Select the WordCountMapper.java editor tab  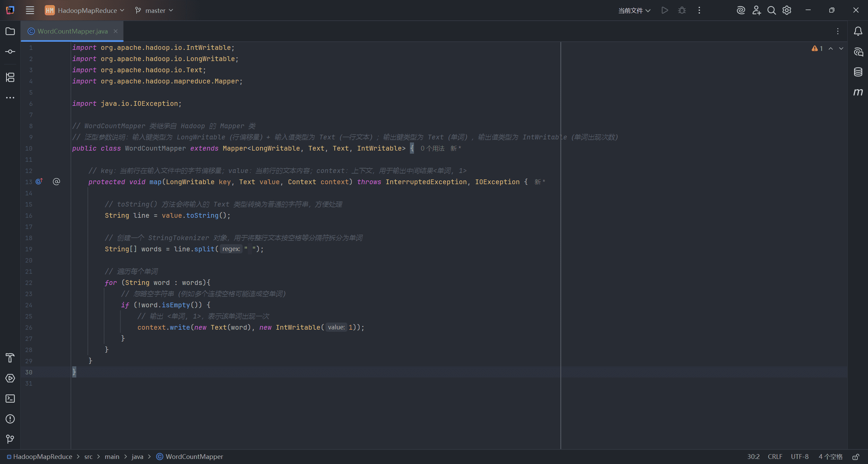(72, 31)
